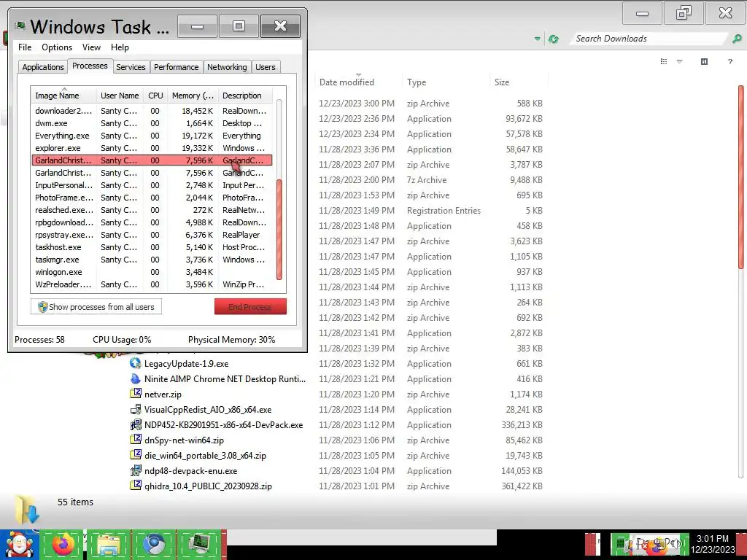The height and width of the screenshot is (560, 747).
Task: Click Show processes from all users
Action: point(96,307)
